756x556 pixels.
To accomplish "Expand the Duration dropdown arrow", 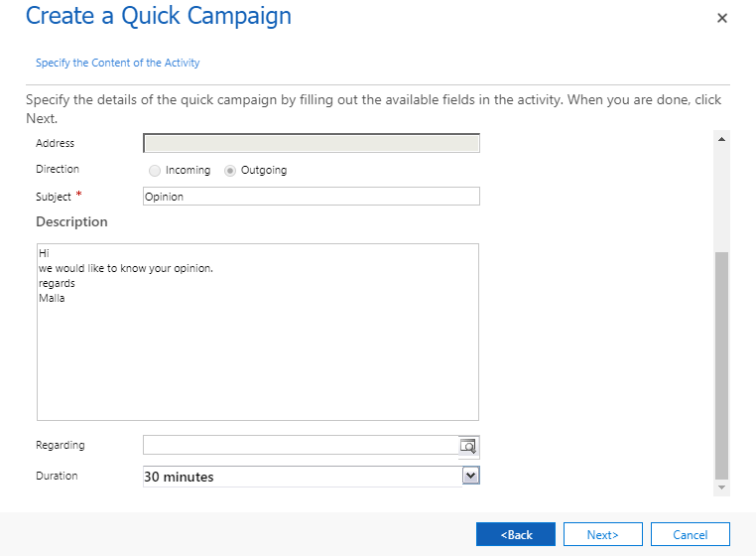I will pos(471,476).
